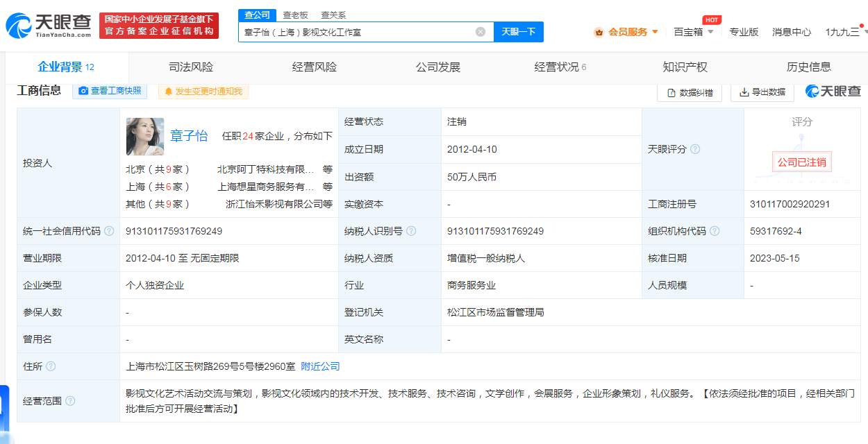Image resolution: width=868 pixels, height=444 pixels.
Task: Click organization code 59317692-4
Action: [776, 231]
